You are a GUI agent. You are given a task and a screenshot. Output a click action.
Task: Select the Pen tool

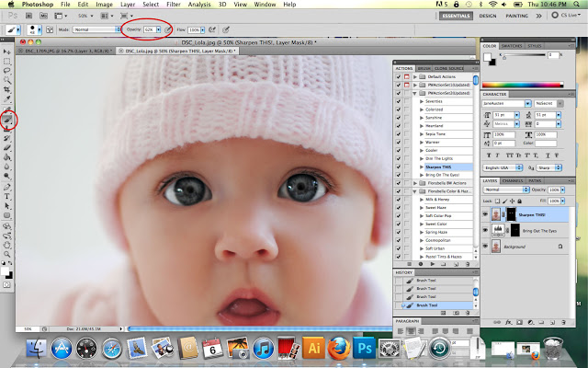(x=6, y=187)
